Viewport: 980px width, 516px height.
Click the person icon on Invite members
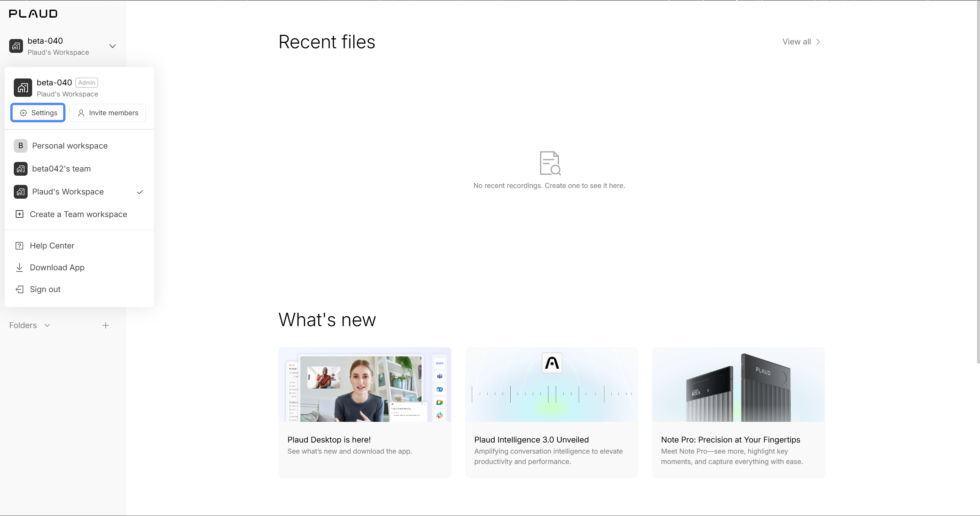pyautogui.click(x=81, y=113)
